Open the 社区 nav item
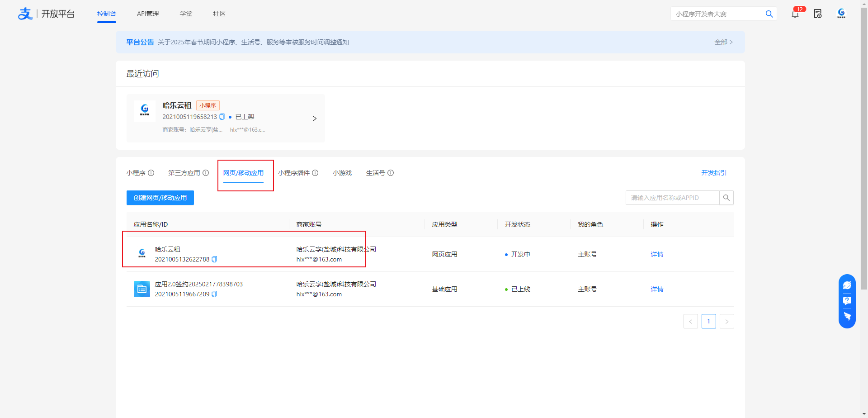The width and height of the screenshot is (868, 418). [x=219, y=14]
